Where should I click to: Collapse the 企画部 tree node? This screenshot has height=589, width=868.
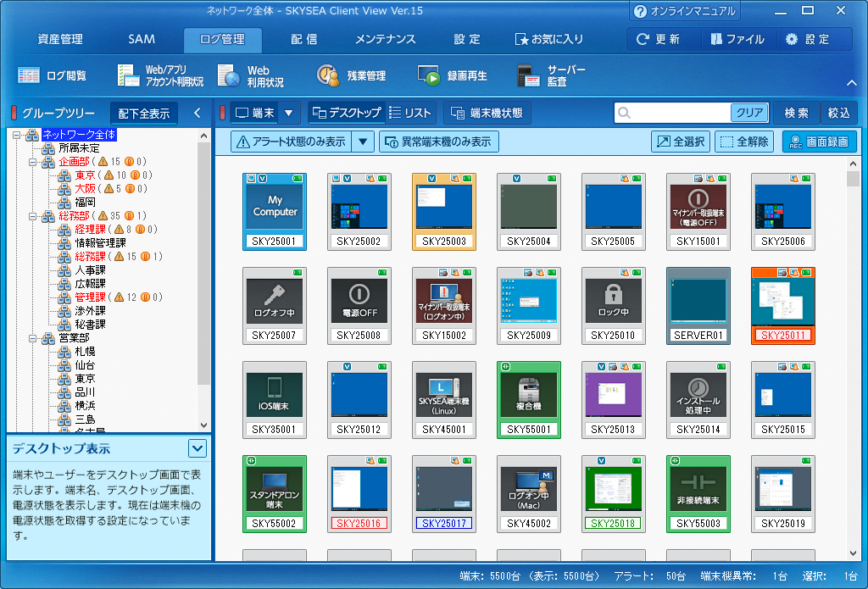tap(33, 162)
